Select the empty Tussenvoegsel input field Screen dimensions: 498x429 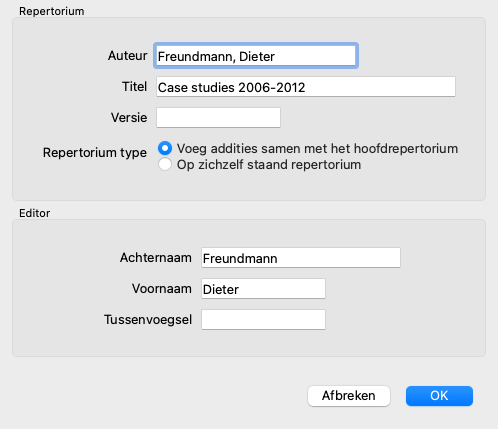point(263,320)
